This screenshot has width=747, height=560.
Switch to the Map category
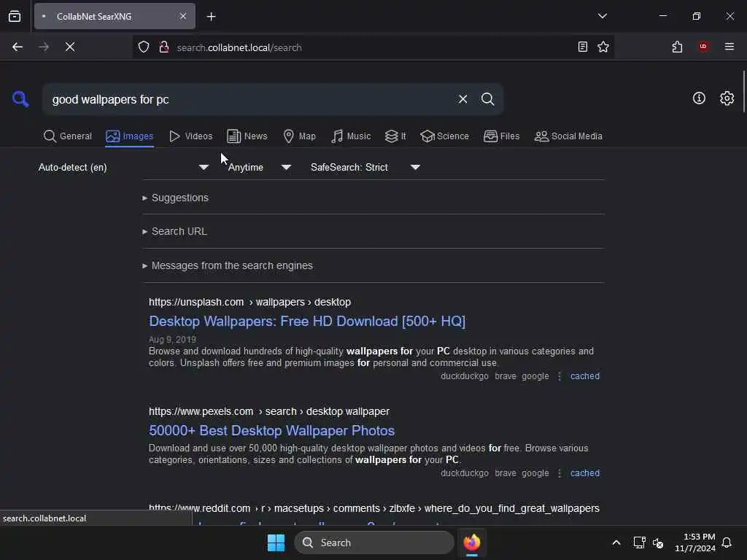click(300, 136)
